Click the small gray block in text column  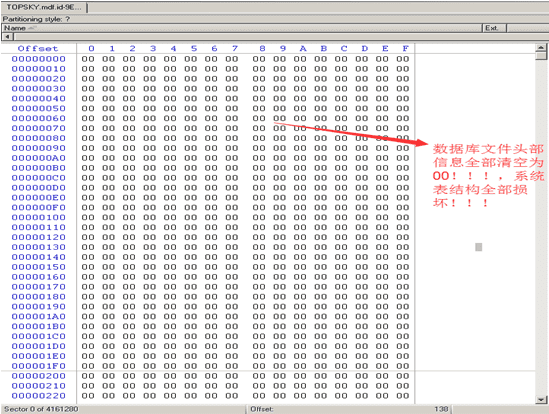point(479,247)
